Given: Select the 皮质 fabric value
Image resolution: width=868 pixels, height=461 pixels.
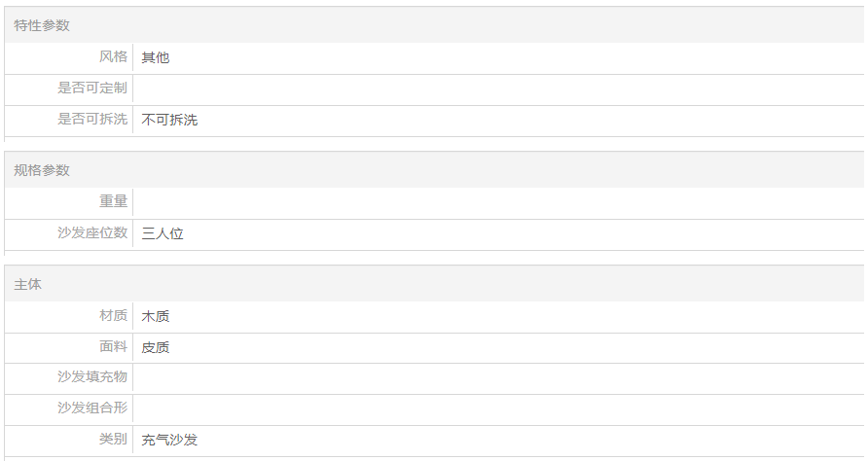Looking at the screenshot, I should tap(156, 347).
